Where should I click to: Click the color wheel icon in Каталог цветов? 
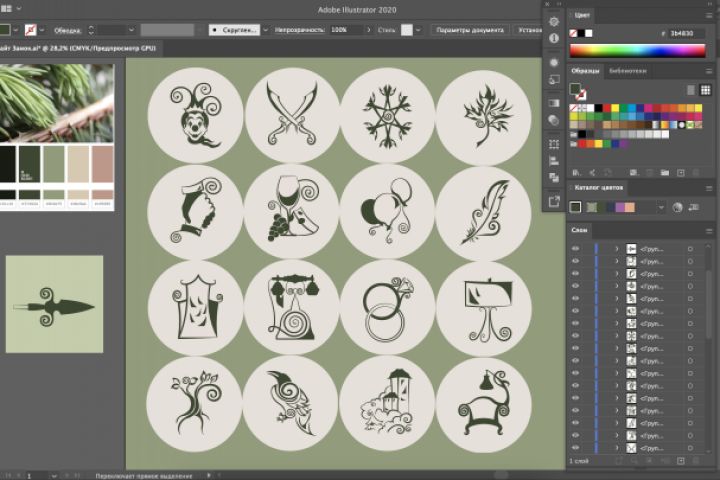pyautogui.click(x=677, y=208)
